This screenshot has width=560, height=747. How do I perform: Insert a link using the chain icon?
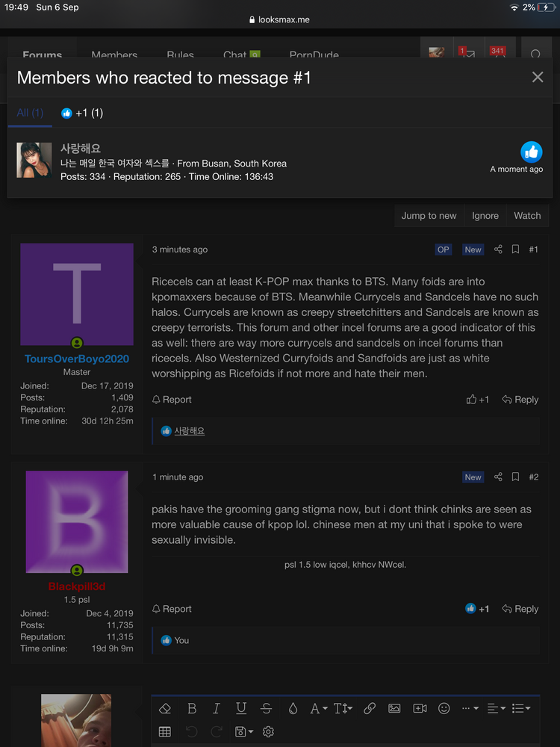tap(370, 708)
